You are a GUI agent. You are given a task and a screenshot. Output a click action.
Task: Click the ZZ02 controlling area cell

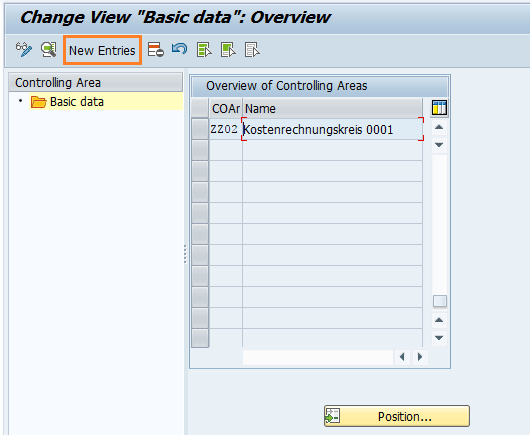point(225,129)
